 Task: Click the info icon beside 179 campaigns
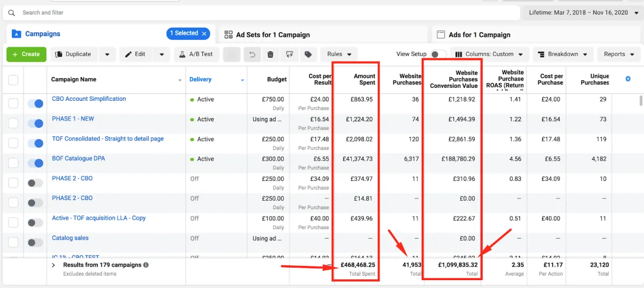tap(146, 265)
